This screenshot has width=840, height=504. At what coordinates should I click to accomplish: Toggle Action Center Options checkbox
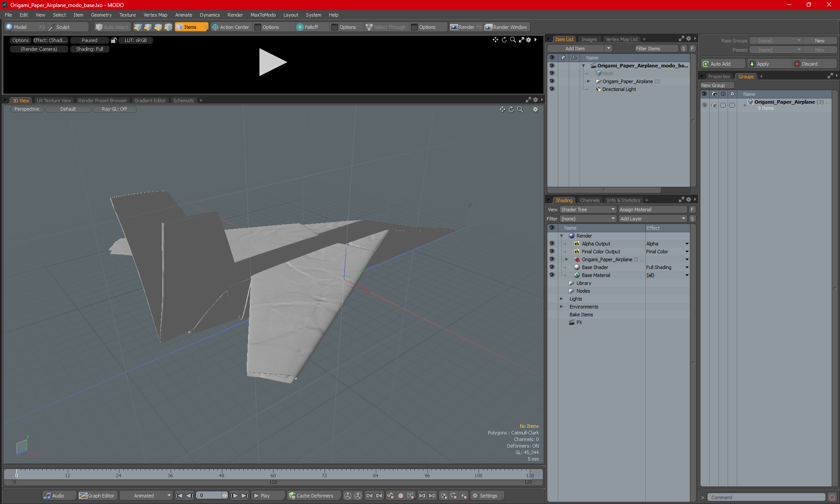tap(258, 27)
